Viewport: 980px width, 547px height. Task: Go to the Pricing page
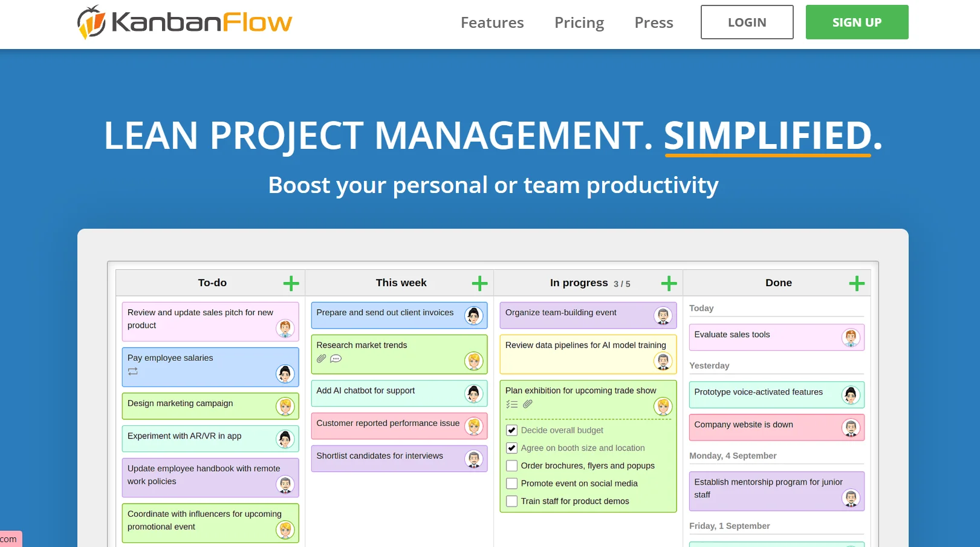coord(579,22)
